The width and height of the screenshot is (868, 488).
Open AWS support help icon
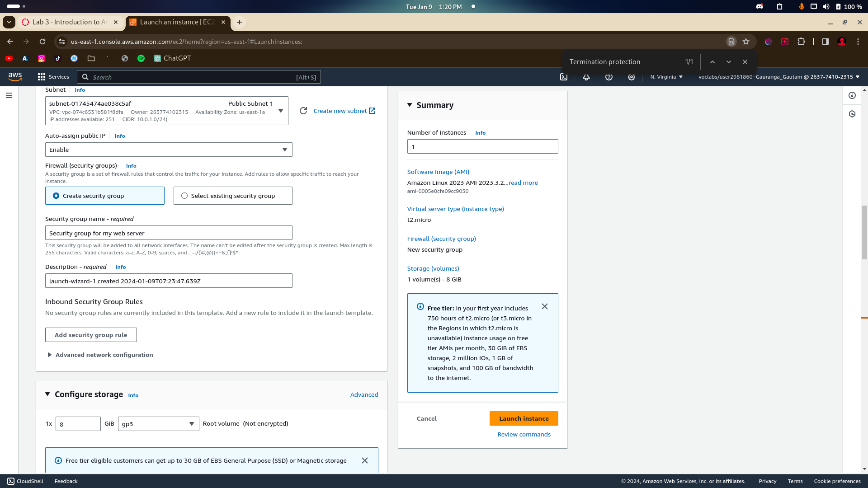pyautogui.click(x=609, y=77)
